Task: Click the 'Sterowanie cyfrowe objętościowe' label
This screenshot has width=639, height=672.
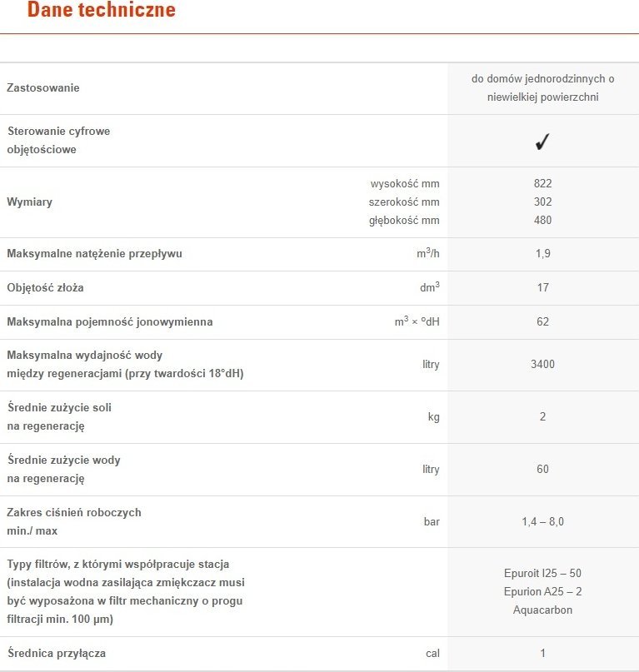Action: coord(59,140)
